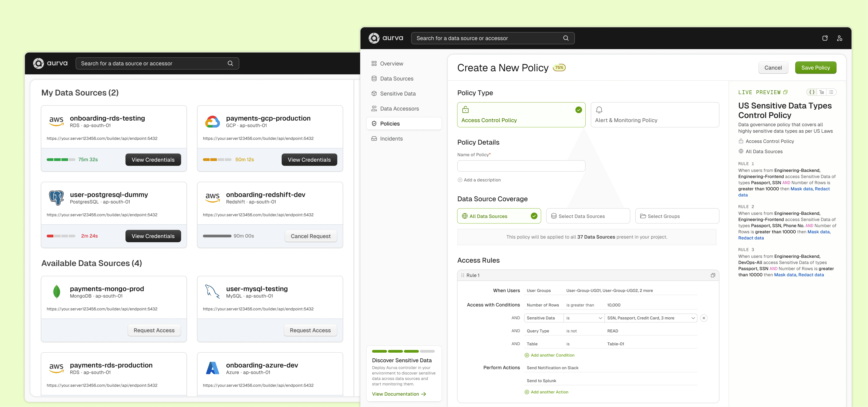Click the notifications square icon in header
This screenshot has height=407, width=868.
(825, 38)
